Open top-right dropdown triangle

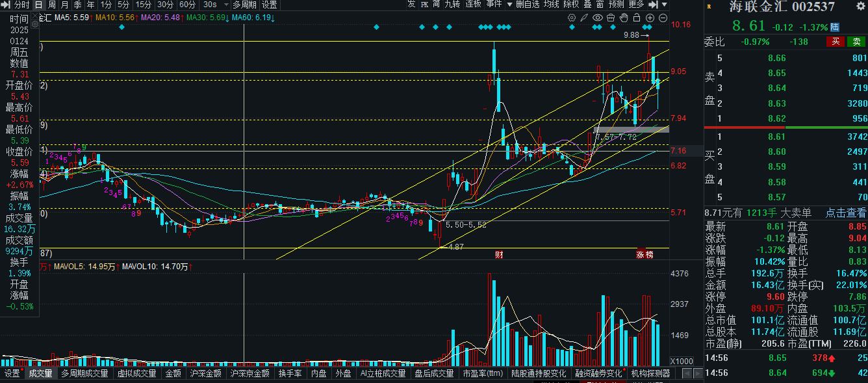pyautogui.click(x=665, y=5)
